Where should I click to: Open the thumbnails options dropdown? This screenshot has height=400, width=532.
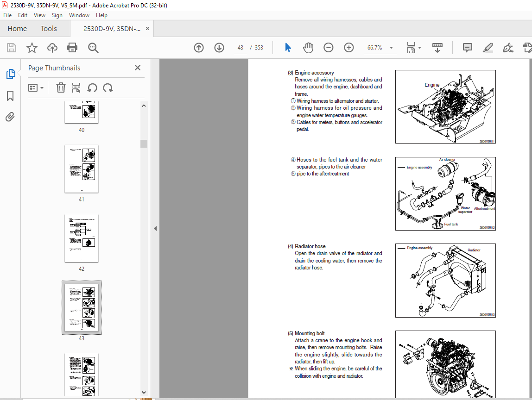pos(36,88)
